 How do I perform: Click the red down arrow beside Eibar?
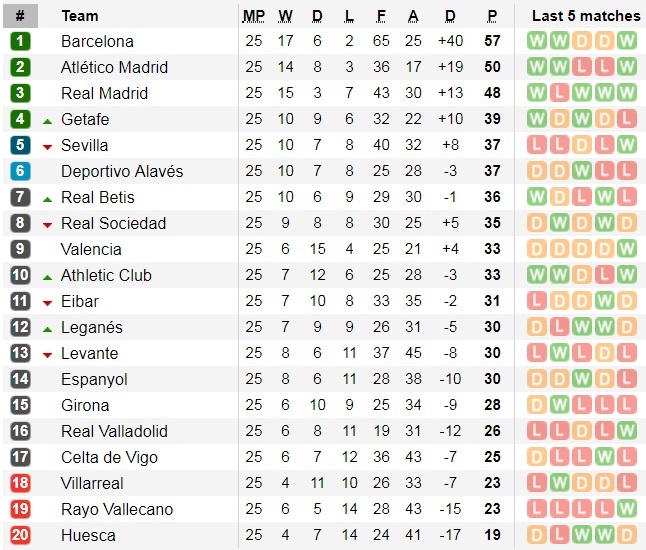point(47,302)
